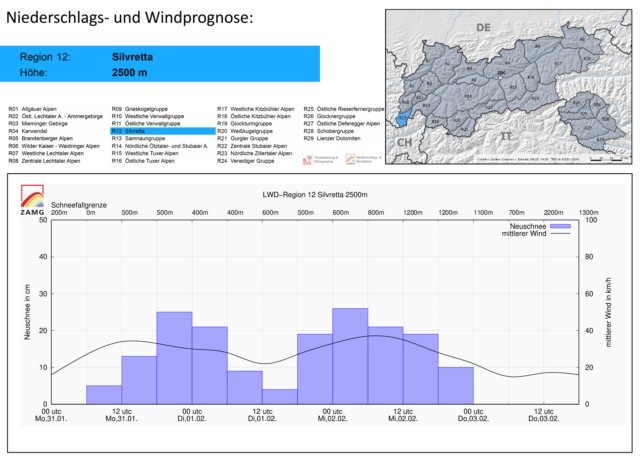The width and height of the screenshot is (640, 461).
Task: Select R06 Wilder Kaiser - Waidringer Alpen
Action: click(x=54, y=146)
